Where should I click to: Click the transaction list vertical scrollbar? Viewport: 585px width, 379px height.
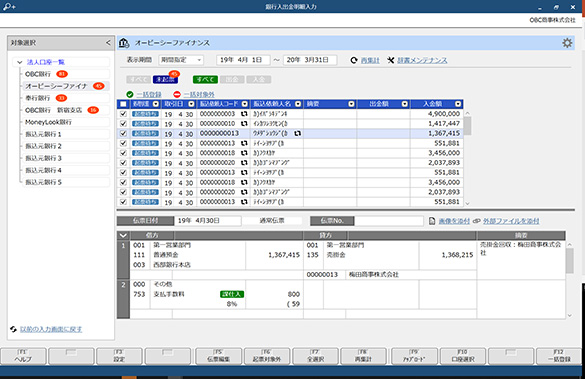point(467,158)
